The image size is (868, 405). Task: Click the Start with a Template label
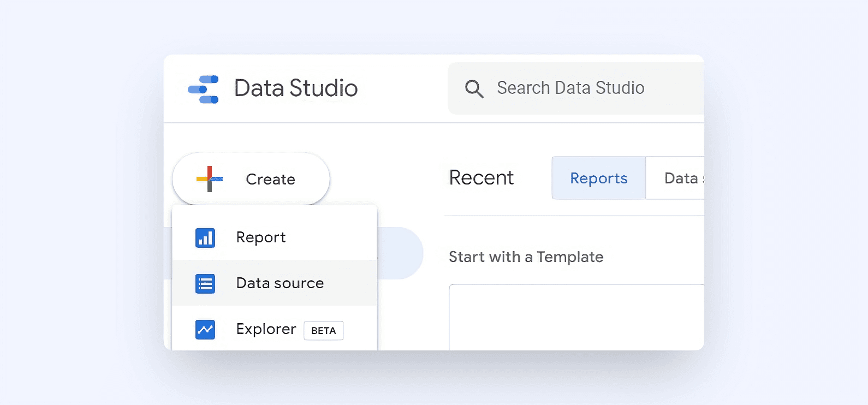pyautogui.click(x=526, y=257)
